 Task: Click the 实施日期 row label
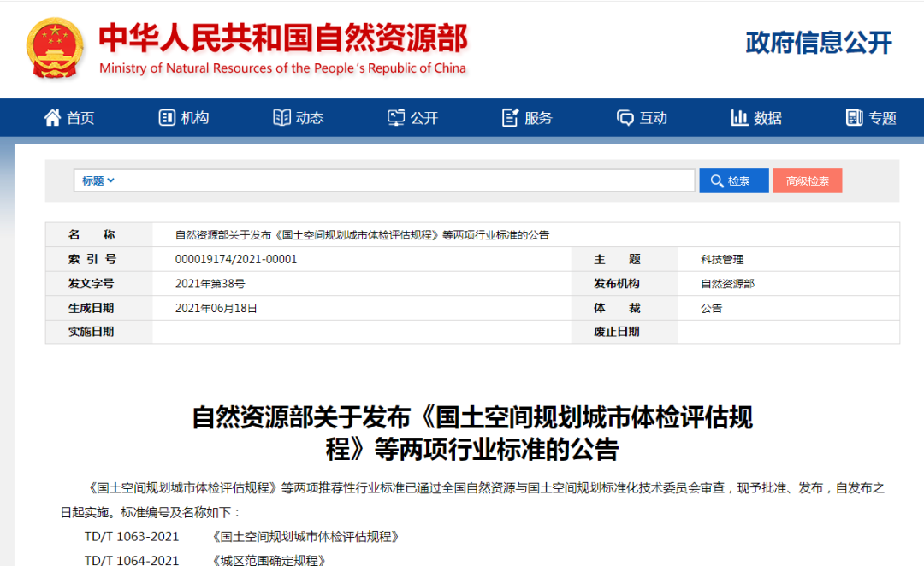91,332
